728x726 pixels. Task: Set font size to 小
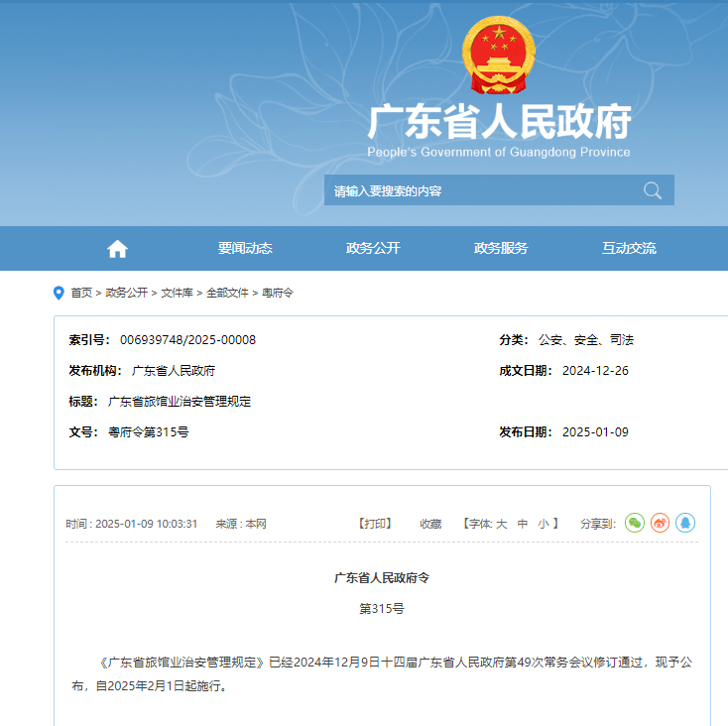543,524
